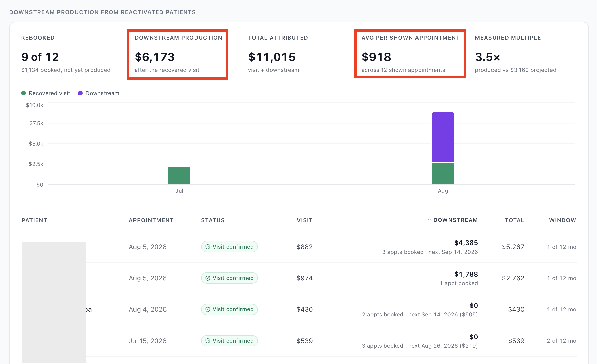Toggle the Downstream legend label
597x364 pixels.
(x=102, y=93)
